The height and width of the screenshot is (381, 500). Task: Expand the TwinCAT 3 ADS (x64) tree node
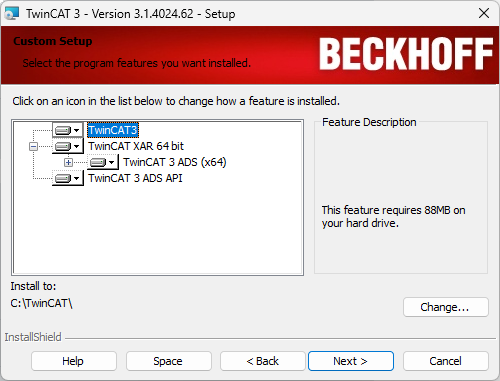click(x=68, y=162)
